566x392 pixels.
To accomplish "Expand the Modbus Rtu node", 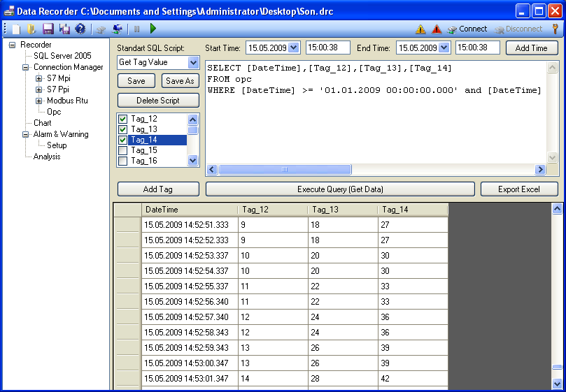I will point(39,101).
